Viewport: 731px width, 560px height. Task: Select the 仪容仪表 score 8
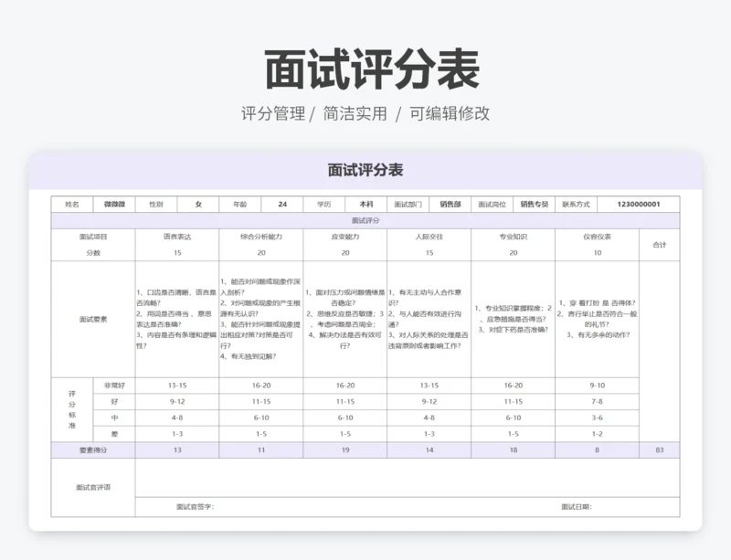coord(598,450)
